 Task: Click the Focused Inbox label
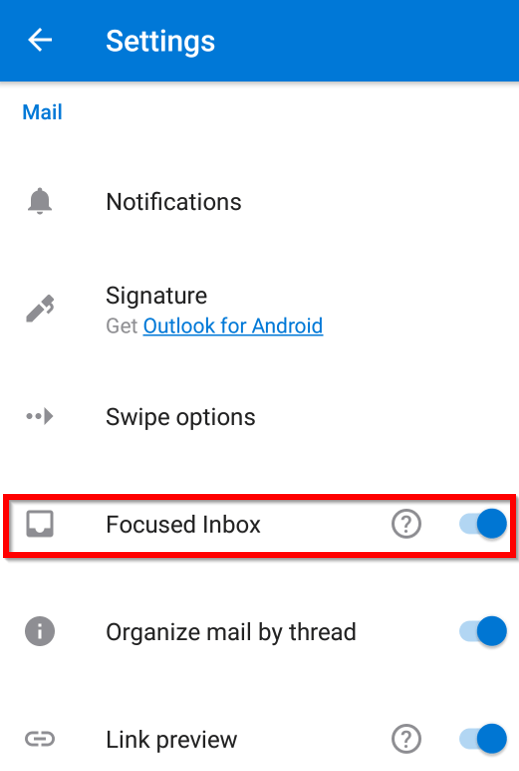coord(183,524)
